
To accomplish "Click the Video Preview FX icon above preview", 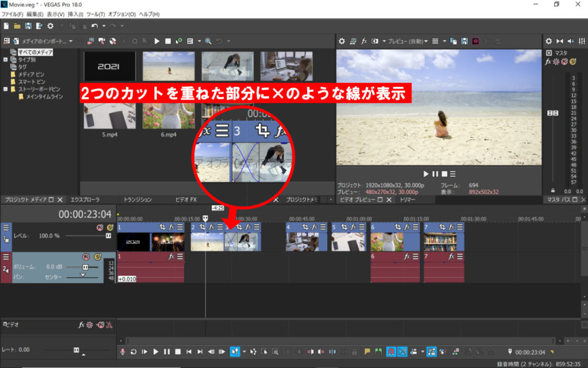I will [x=364, y=41].
